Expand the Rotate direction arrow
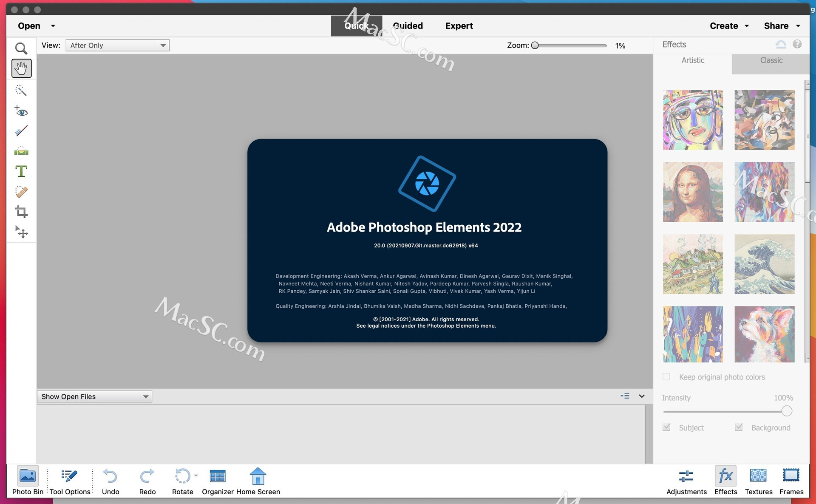Viewport: 816px width, 504px height. pos(196,476)
